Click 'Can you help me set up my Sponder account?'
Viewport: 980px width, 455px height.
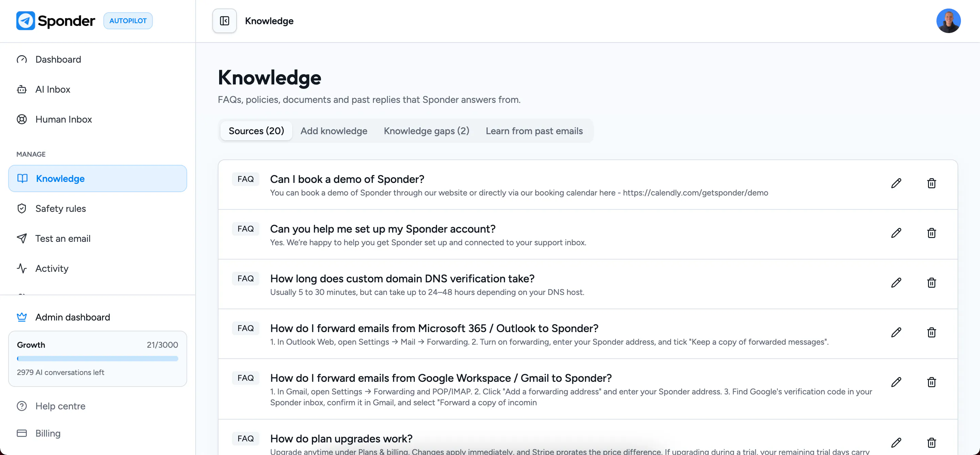[383, 229]
